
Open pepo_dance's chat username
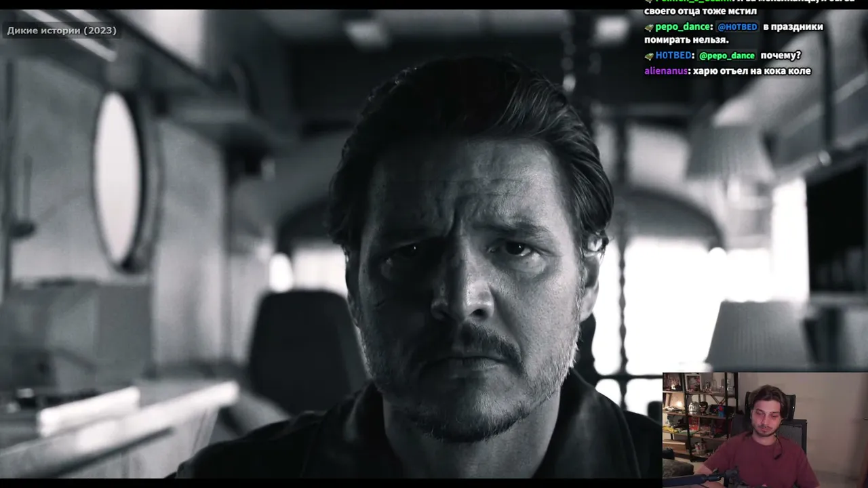pyautogui.click(x=683, y=27)
